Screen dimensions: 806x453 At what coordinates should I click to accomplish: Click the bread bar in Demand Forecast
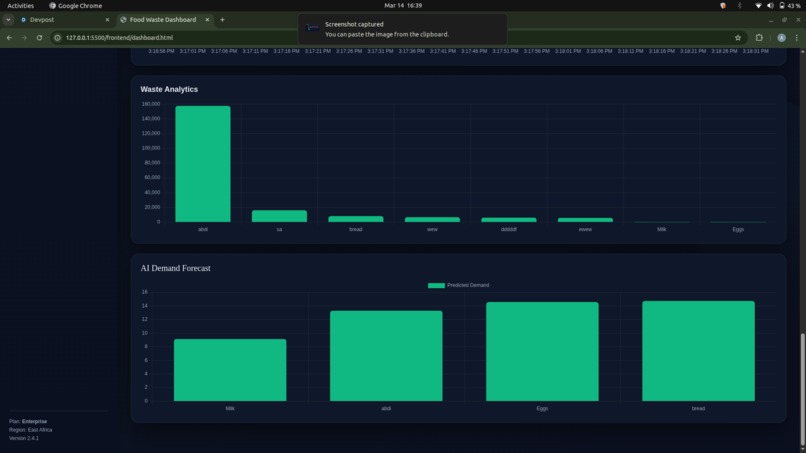(x=699, y=351)
